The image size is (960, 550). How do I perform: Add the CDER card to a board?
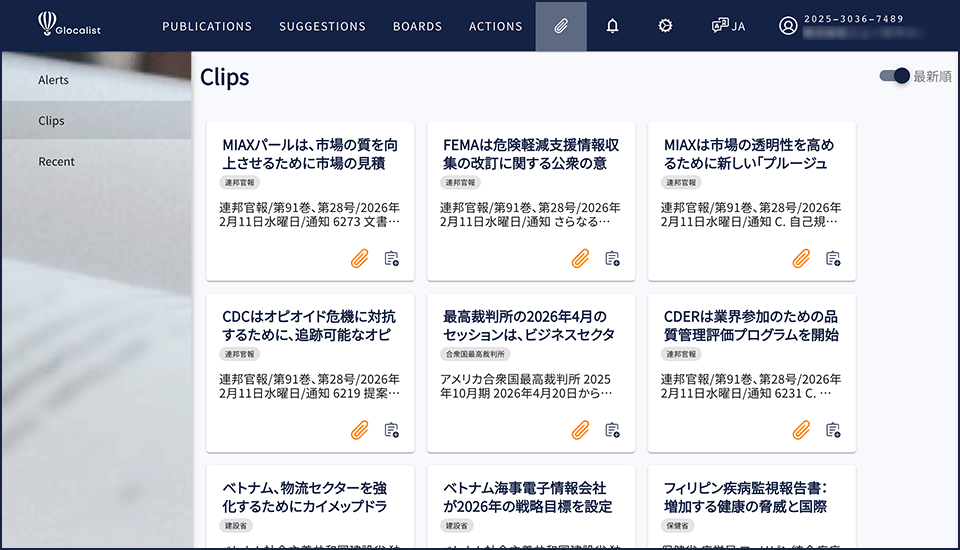[x=833, y=430]
